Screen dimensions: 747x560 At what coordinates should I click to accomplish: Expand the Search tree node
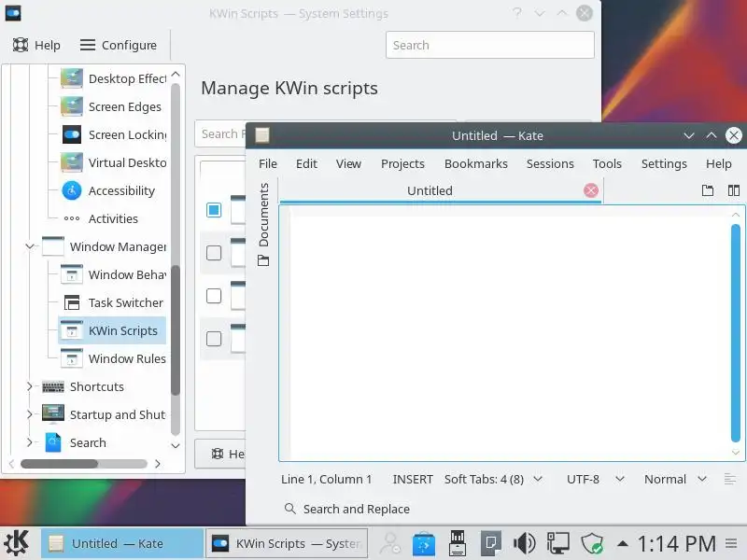30,442
